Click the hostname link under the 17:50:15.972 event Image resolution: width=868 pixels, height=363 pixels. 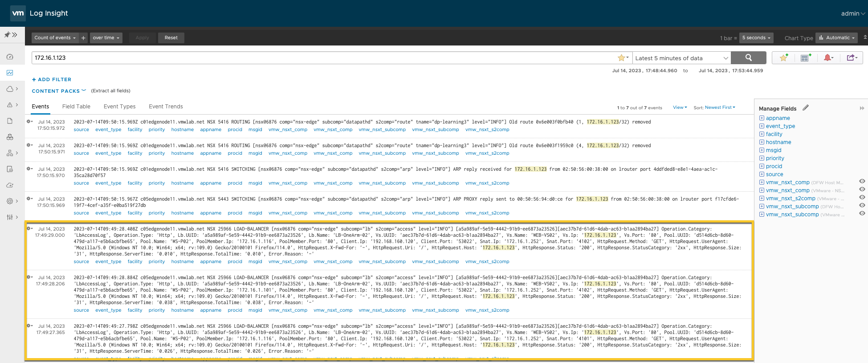[183, 130]
